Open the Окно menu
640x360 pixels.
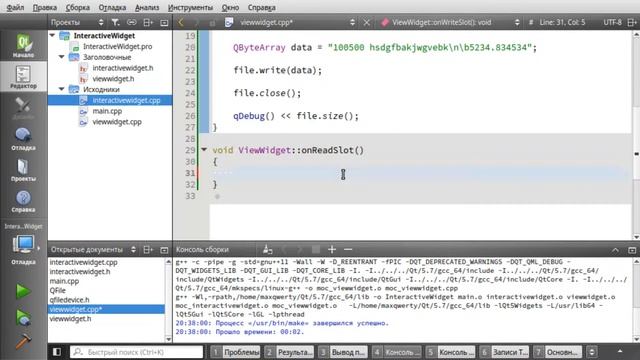click(x=230, y=7)
